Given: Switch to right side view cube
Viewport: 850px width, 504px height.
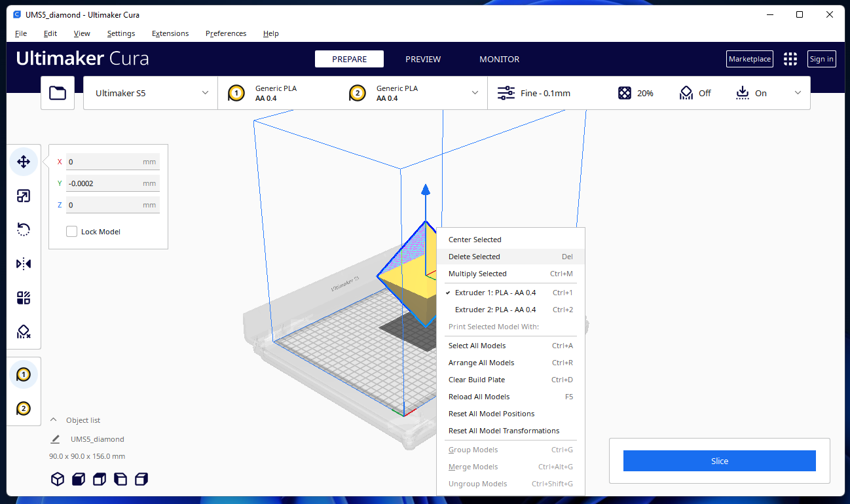Looking at the screenshot, I should point(141,479).
